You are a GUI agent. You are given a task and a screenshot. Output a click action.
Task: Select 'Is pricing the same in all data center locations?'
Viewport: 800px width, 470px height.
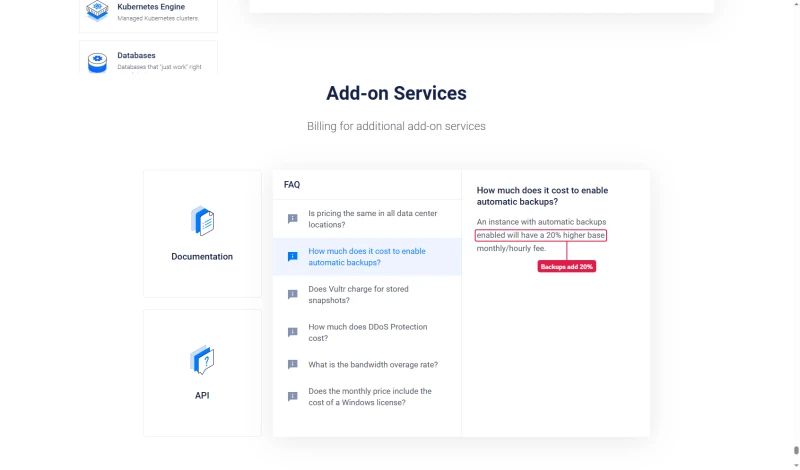pos(367,219)
